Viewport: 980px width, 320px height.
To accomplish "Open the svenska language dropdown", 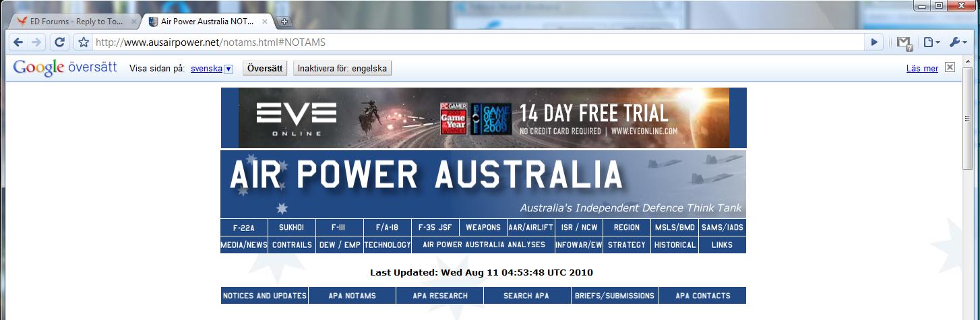I will (x=212, y=69).
